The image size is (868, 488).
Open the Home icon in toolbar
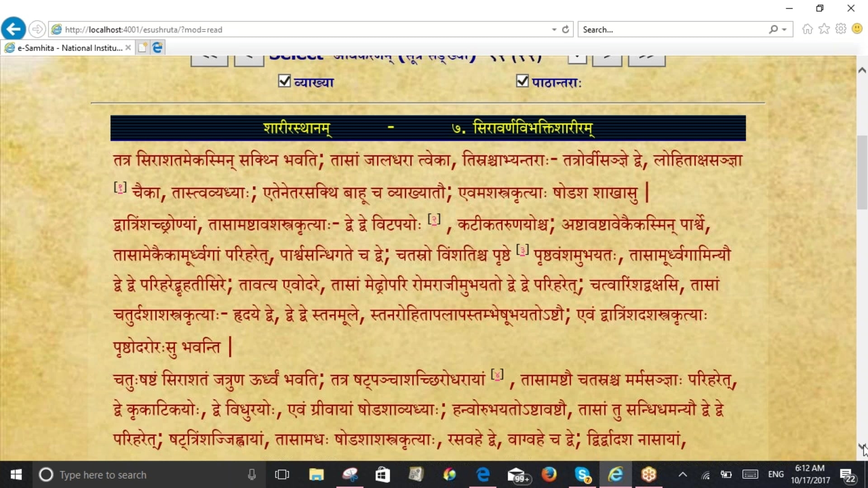pyautogui.click(x=807, y=29)
